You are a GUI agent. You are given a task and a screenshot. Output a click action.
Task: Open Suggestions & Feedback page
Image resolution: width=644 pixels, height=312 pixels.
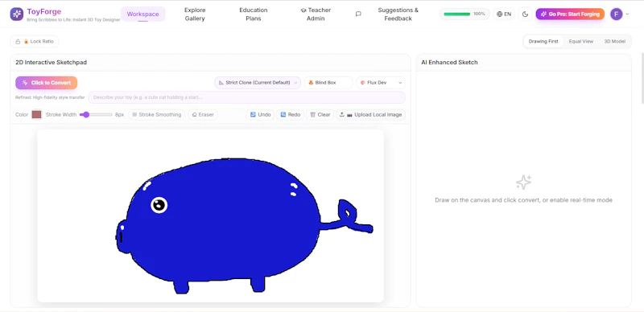pos(398,14)
